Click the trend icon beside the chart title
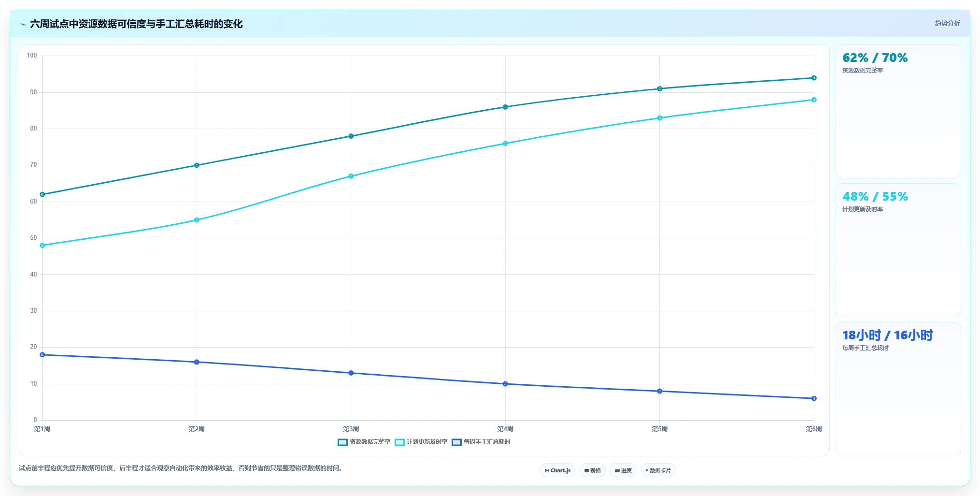Screen dimensions: 980x496 point(23,24)
